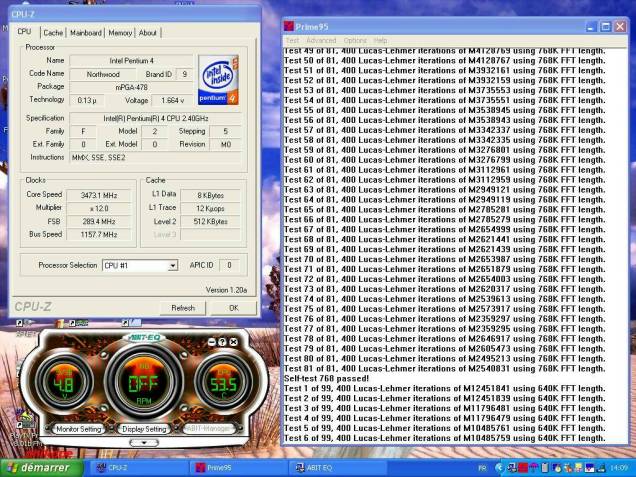
Task: Click the red Prime95 tray icon
Action: point(522,468)
